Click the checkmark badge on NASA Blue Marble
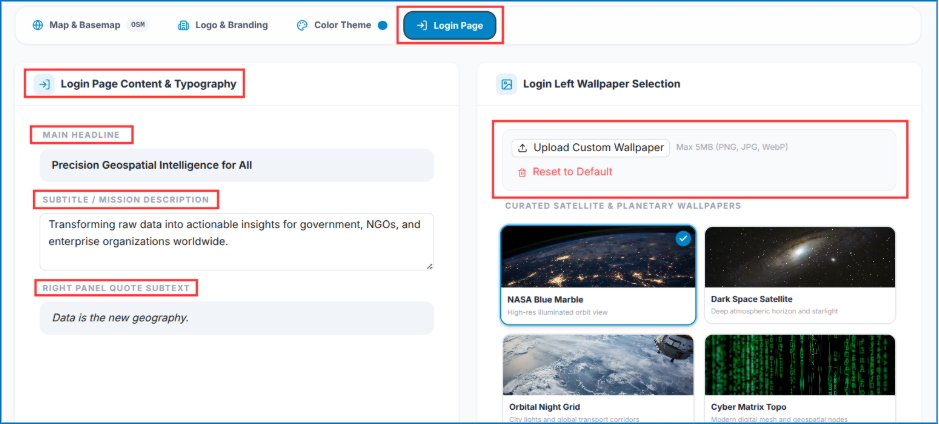Viewport: 939px width, 424px height. pos(683,238)
